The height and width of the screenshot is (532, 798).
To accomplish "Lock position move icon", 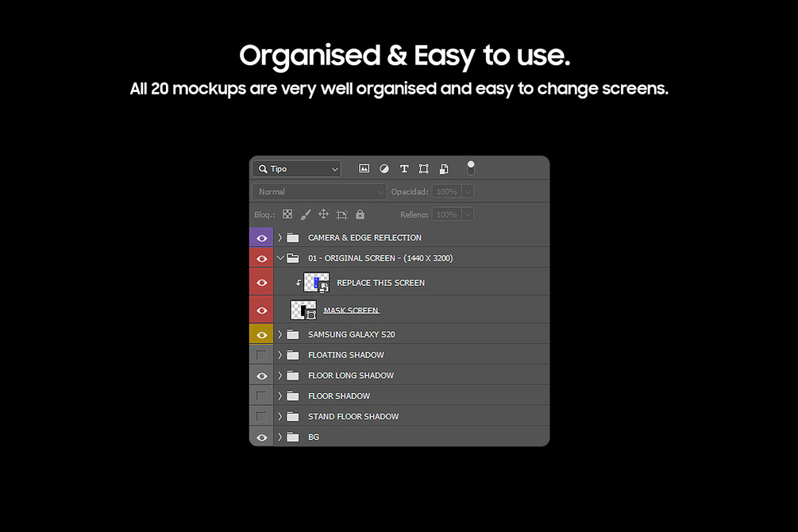I will pyautogui.click(x=323, y=214).
